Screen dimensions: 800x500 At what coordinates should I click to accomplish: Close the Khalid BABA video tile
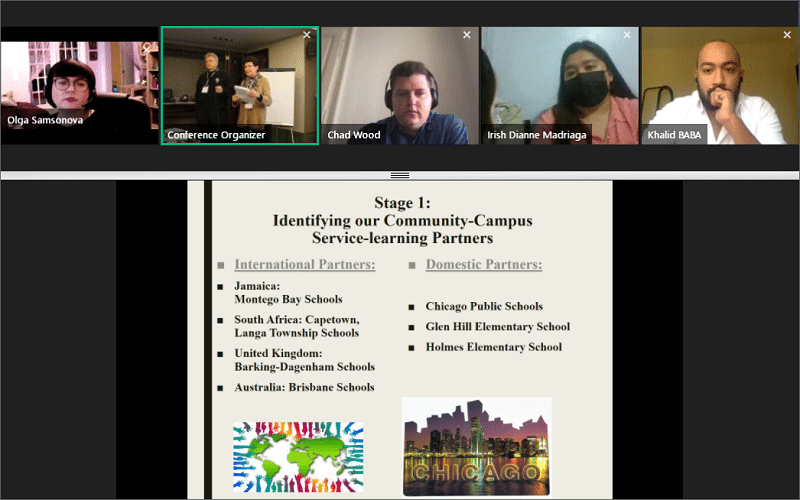(787, 35)
